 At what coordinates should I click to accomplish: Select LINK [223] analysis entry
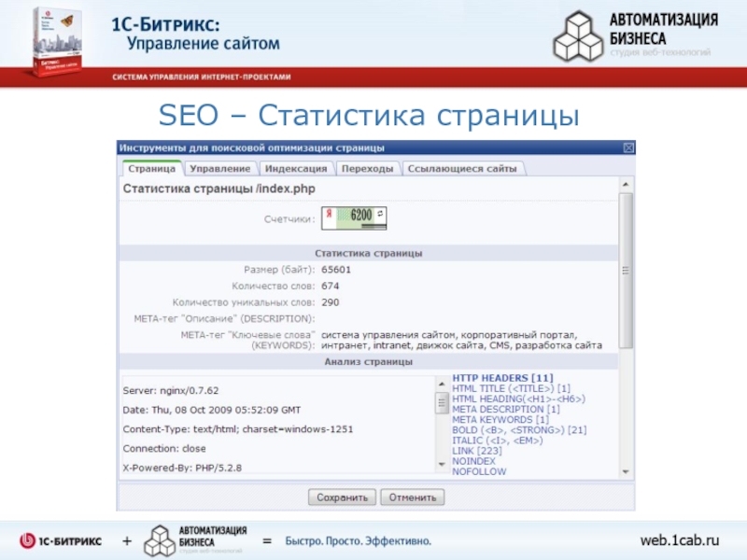pyautogui.click(x=477, y=451)
